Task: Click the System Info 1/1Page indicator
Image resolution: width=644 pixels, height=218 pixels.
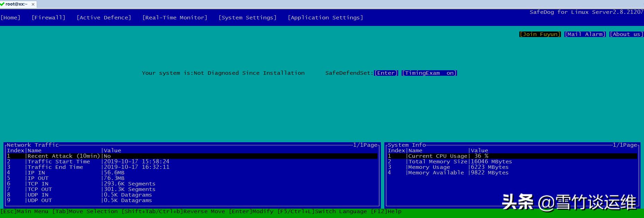Action: pyautogui.click(x=625, y=145)
